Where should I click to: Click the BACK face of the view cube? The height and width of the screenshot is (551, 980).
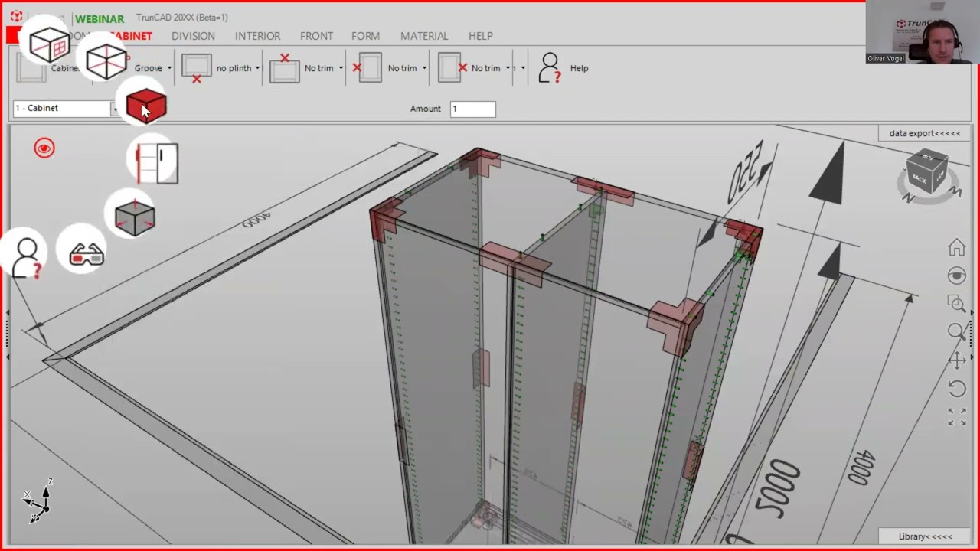[920, 179]
